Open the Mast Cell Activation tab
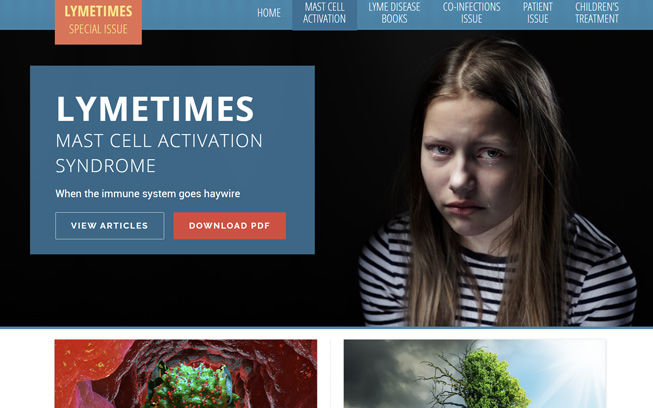Screen dimensions: 653x408 coord(324,14)
